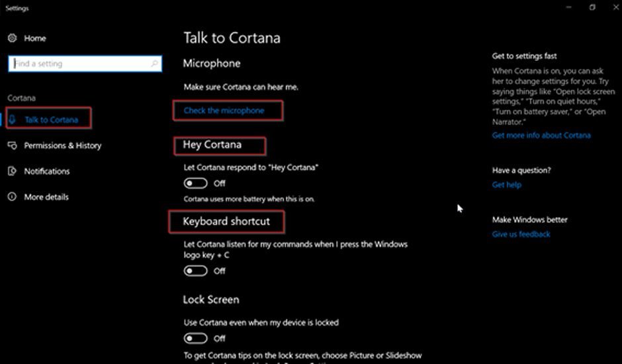Screen dimensions: 622x364
Task: Click the Get help link
Action: [x=507, y=185]
